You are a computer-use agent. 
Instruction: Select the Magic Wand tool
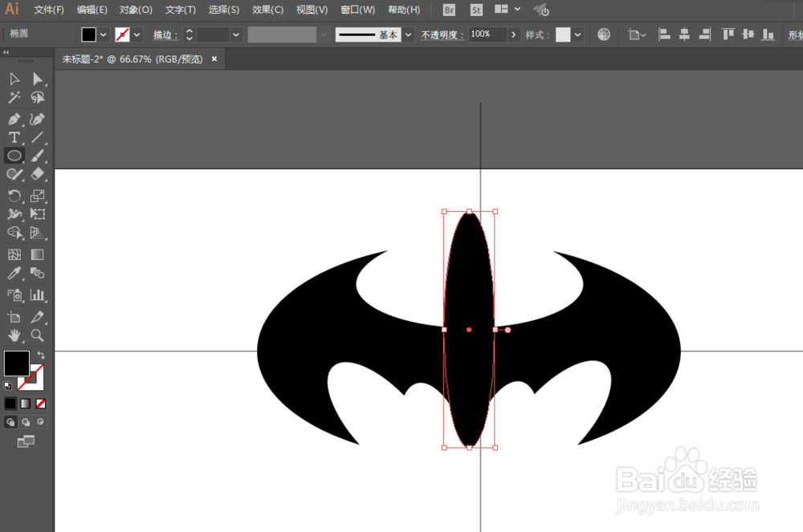pyautogui.click(x=14, y=97)
